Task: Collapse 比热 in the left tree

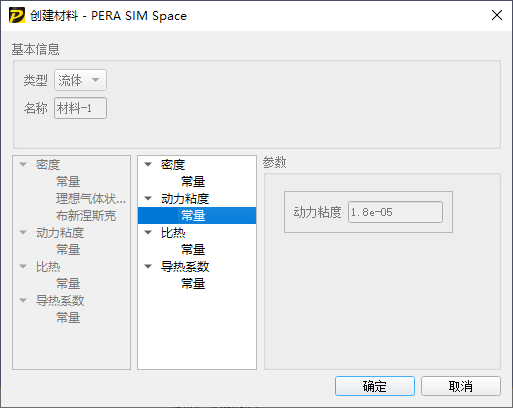Action: [23, 266]
